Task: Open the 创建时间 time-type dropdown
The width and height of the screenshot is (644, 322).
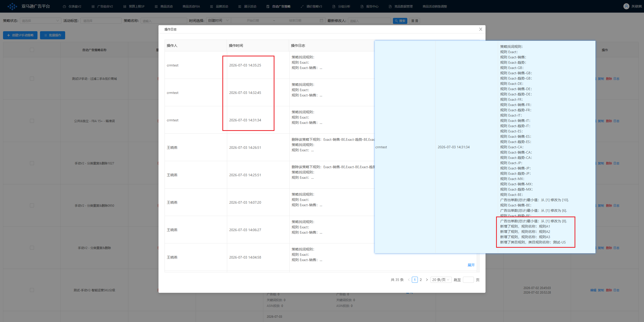Action: point(218,20)
